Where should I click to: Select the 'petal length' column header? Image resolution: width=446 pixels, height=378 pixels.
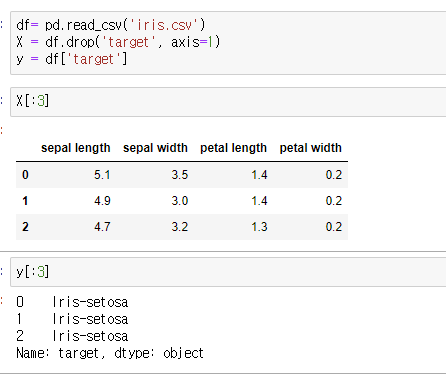(x=233, y=148)
